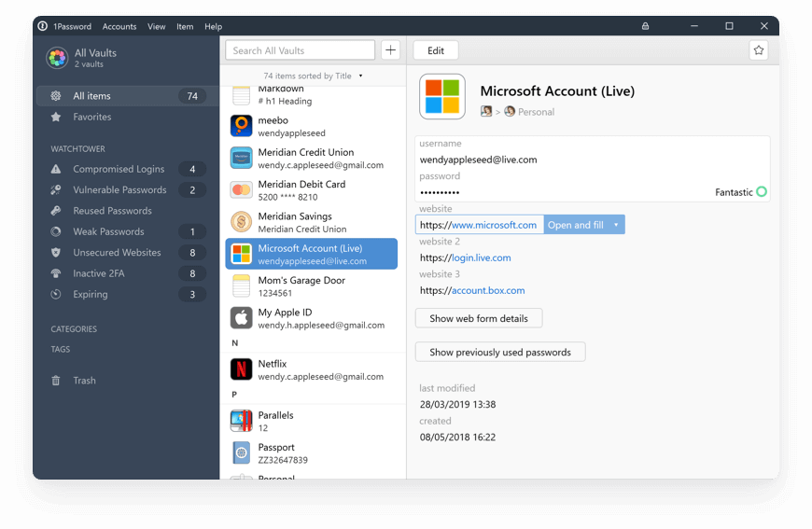Open the Open and fill dropdown arrow

tap(616, 225)
